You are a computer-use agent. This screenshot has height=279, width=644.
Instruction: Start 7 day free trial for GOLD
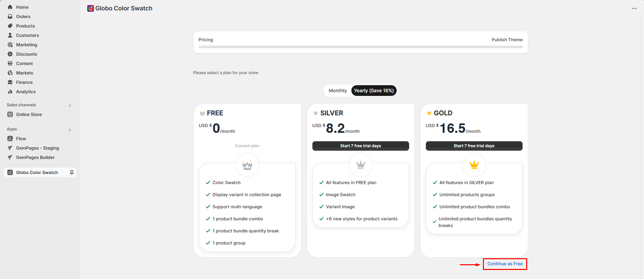pyautogui.click(x=474, y=146)
